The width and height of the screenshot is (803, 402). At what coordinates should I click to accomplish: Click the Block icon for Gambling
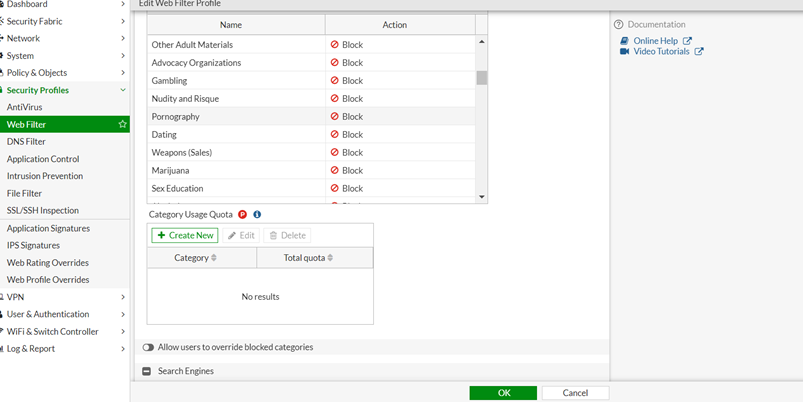pos(335,81)
